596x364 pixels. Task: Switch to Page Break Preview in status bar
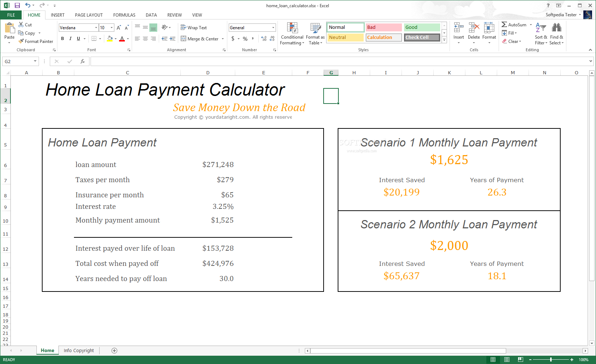(x=520, y=359)
